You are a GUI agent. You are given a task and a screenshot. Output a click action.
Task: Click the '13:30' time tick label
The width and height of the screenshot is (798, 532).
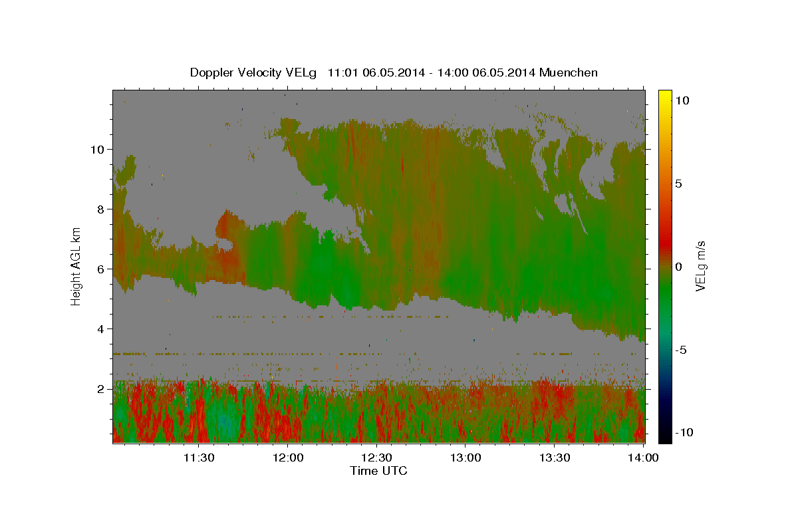[555, 458]
